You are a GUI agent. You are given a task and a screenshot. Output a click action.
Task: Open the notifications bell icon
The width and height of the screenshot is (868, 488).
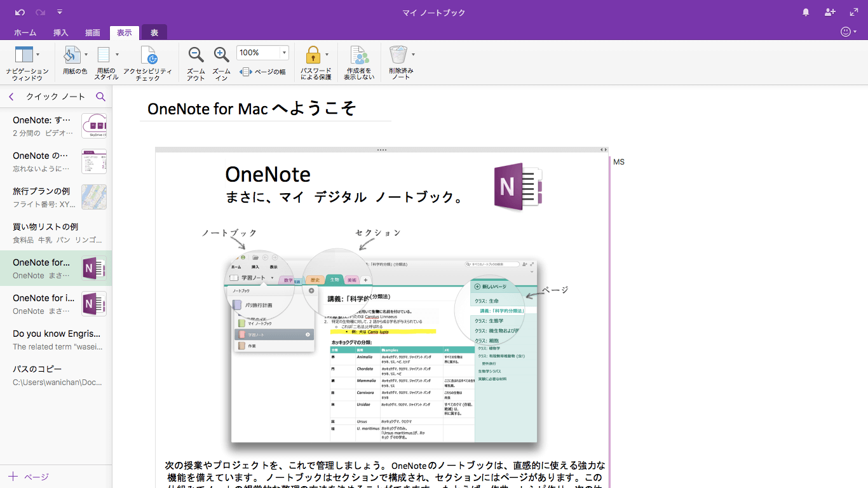pyautogui.click(x=806, y=12)
